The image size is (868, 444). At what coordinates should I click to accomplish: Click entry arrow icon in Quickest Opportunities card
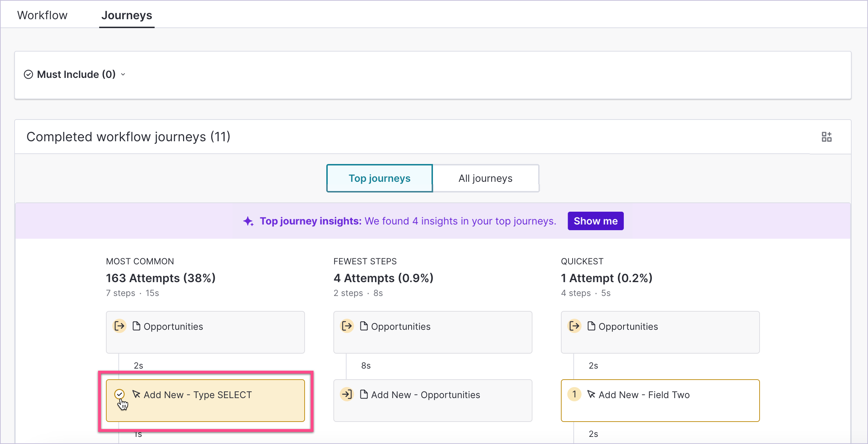pyautogui.click(x=574, y=326)
